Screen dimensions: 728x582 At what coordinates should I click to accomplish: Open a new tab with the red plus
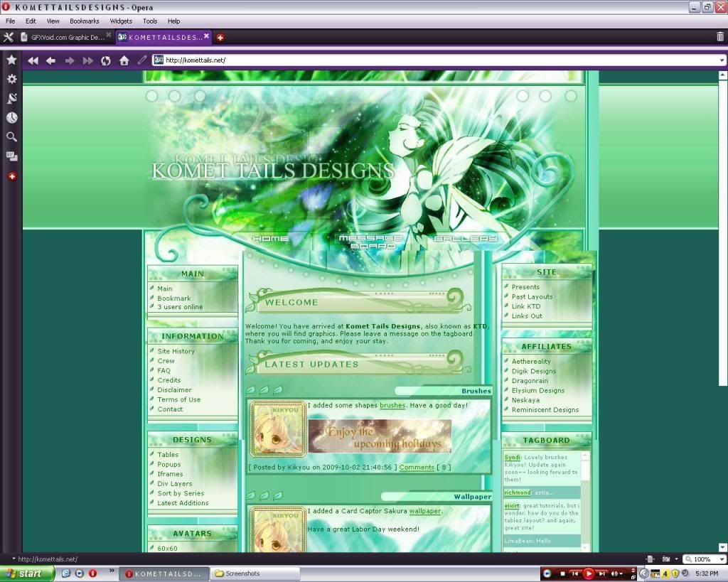(x=220, y=38)
